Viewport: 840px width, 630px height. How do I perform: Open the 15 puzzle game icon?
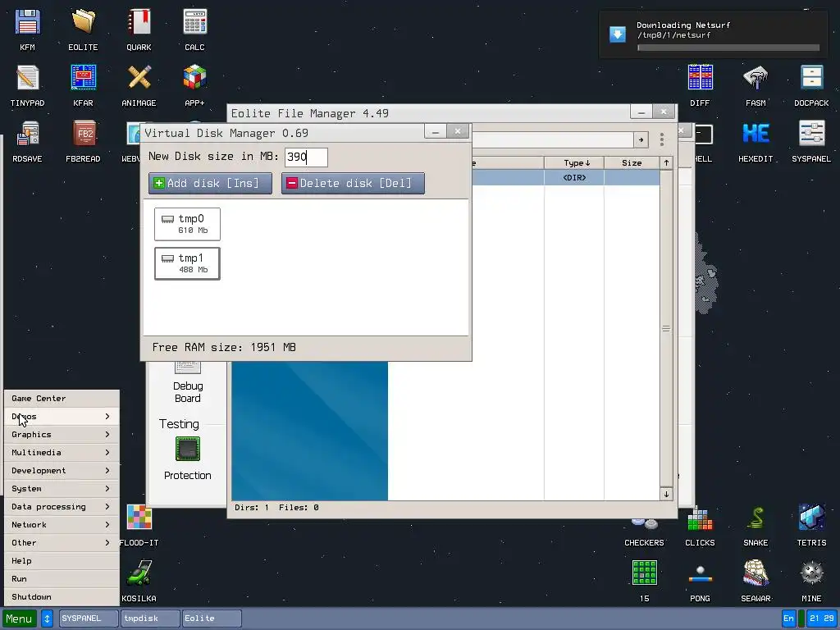(x=645, y=573)
